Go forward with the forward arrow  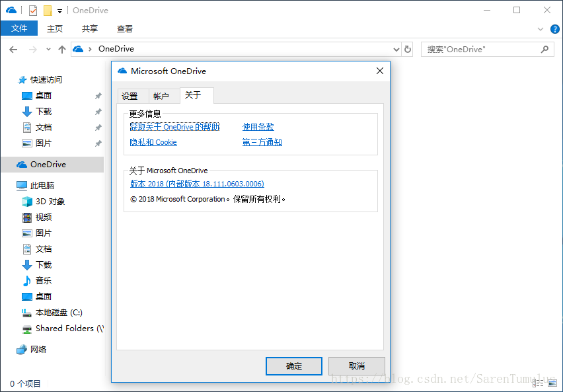coord(32,50)
